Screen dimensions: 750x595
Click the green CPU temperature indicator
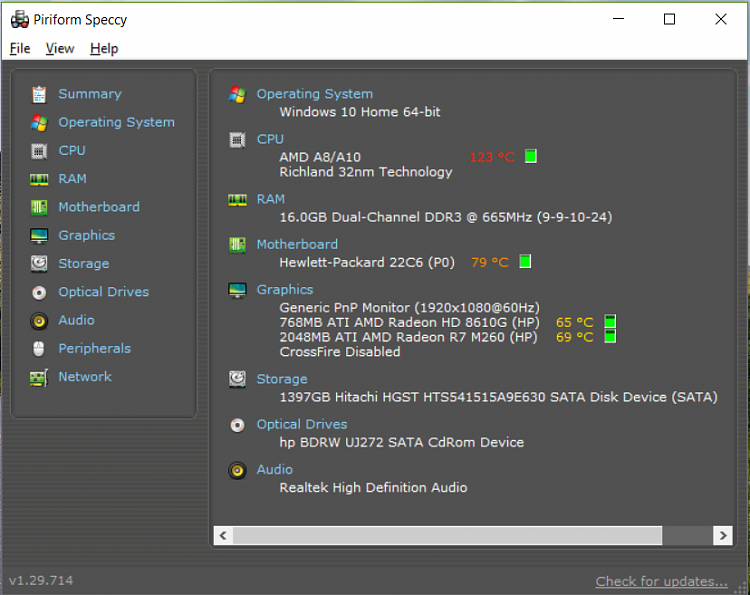click(x=531, y=156)
